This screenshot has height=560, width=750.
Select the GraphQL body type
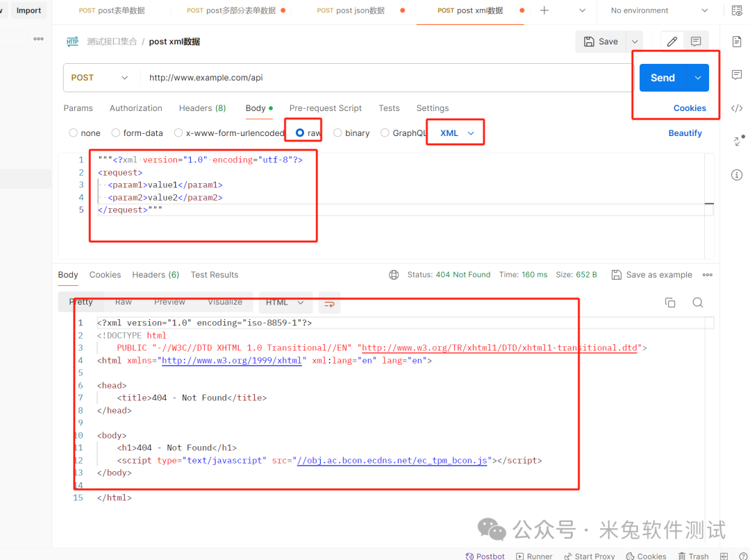(385, 133)
